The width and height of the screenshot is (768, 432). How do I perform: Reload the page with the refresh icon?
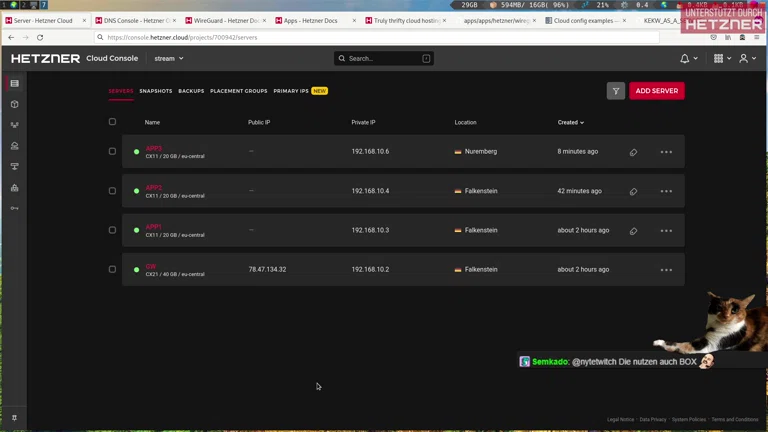pos(40,37)
